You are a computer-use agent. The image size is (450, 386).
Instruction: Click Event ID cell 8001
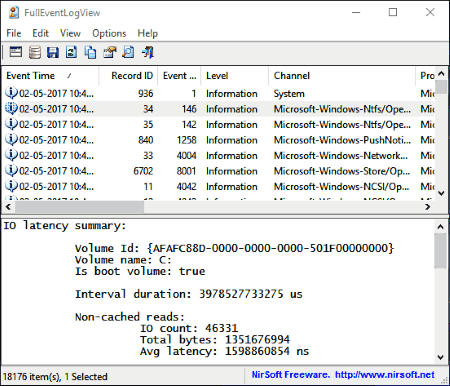tap(186, 171)
